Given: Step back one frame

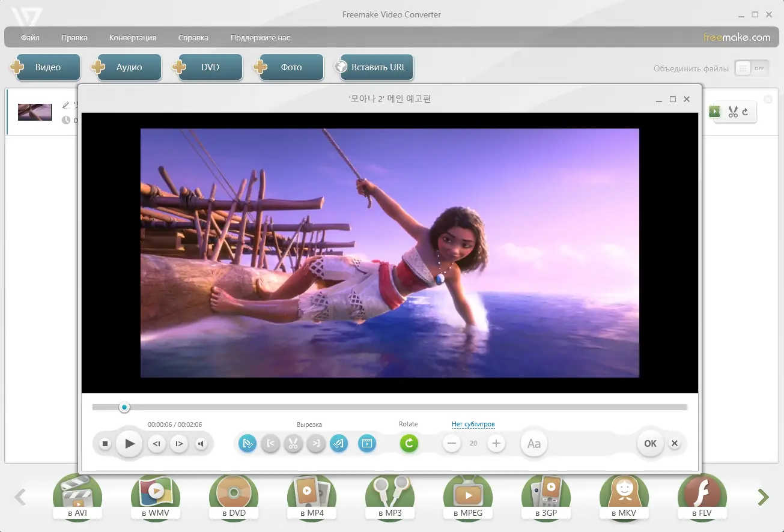Looking at the screenshot, I should pyautogui.click(x=157, y=444).
